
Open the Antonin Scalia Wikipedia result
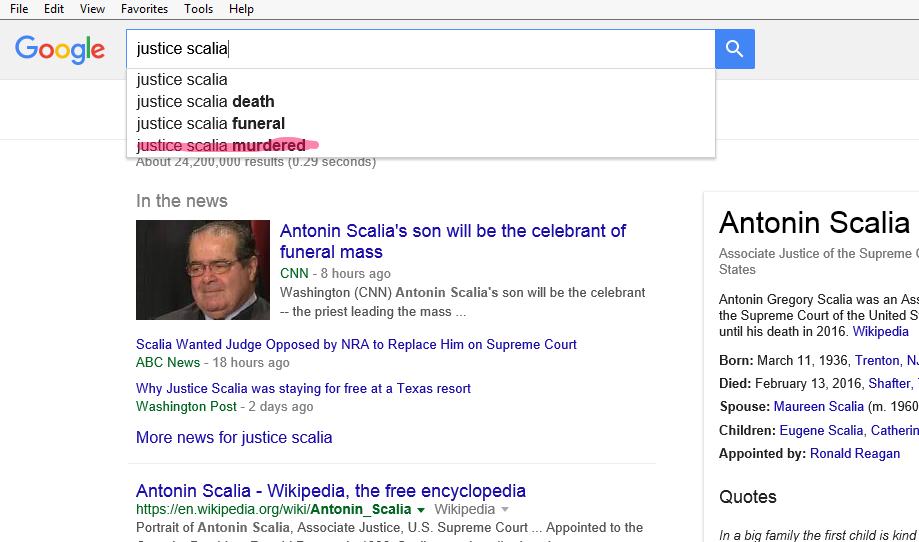[330, 491]
